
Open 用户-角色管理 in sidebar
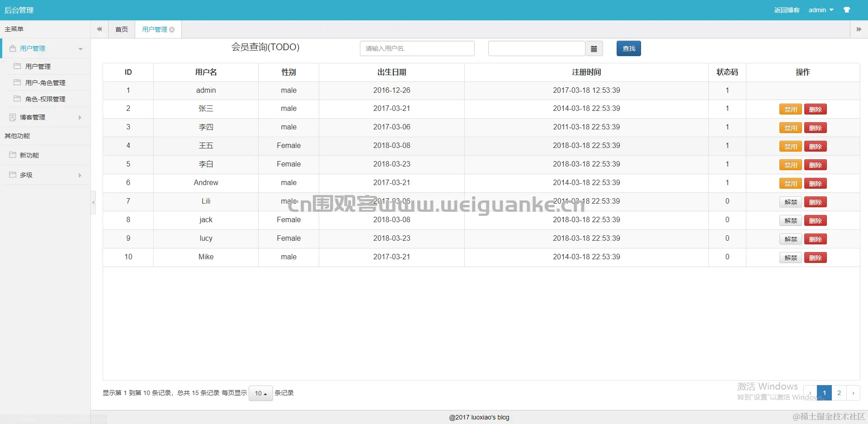[45, 83]
